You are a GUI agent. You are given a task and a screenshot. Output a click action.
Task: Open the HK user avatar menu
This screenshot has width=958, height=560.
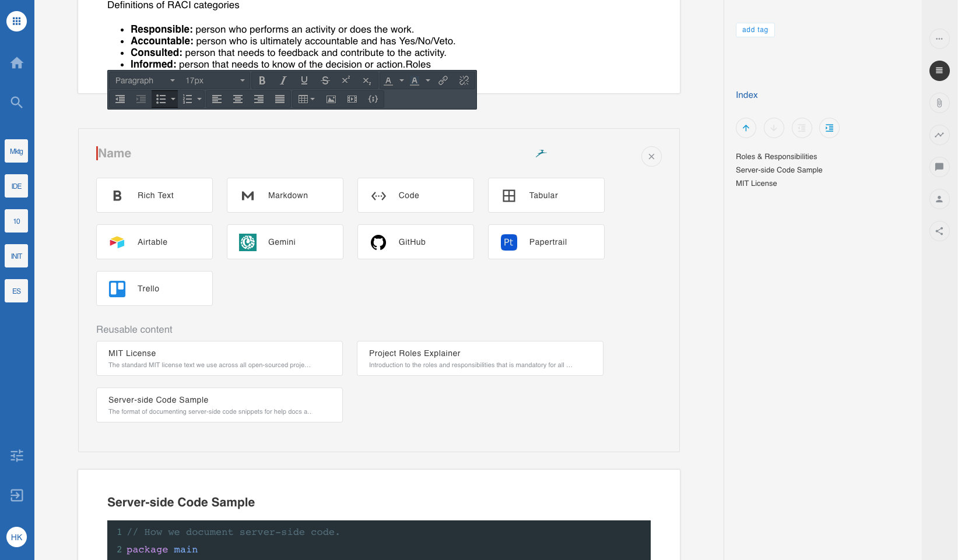[16, 537]
